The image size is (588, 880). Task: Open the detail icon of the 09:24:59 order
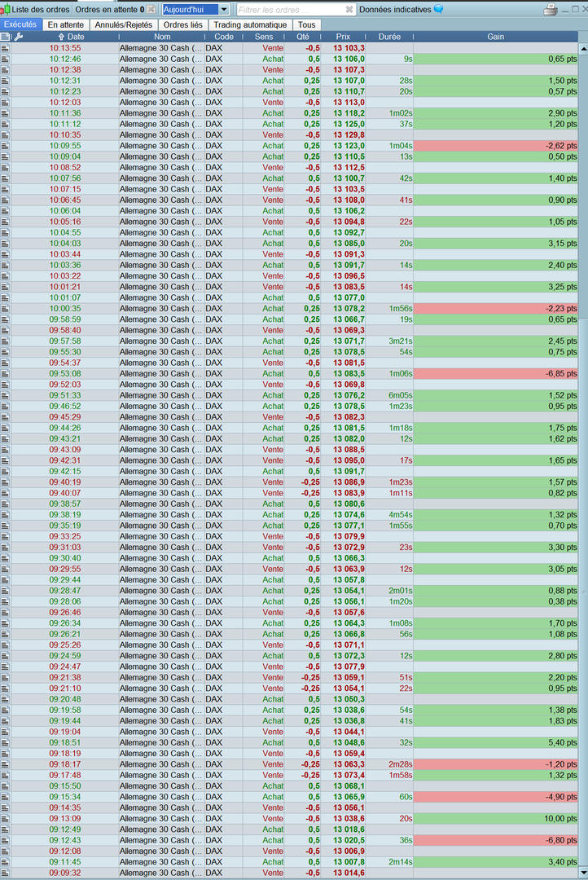6,656
